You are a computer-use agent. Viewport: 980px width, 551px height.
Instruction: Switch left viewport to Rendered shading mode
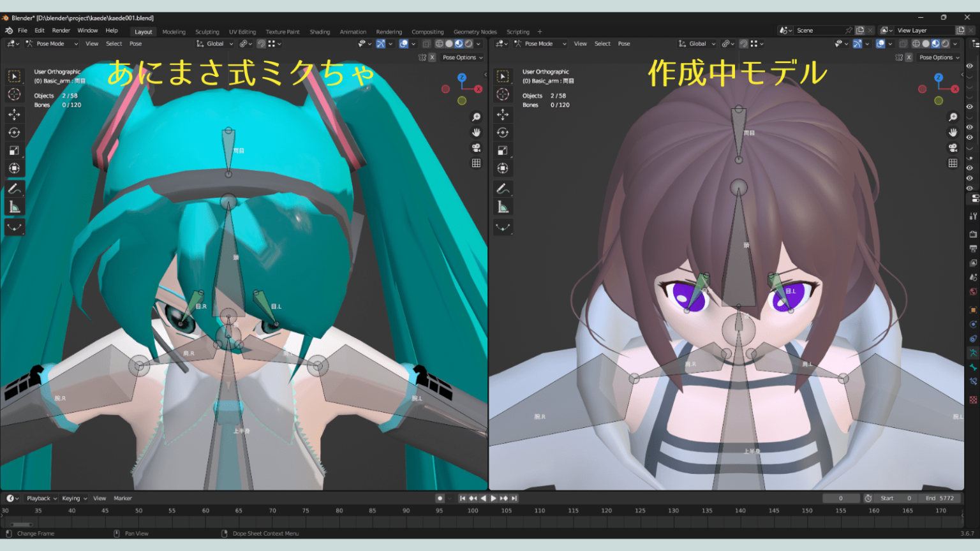tap(470, 43)
